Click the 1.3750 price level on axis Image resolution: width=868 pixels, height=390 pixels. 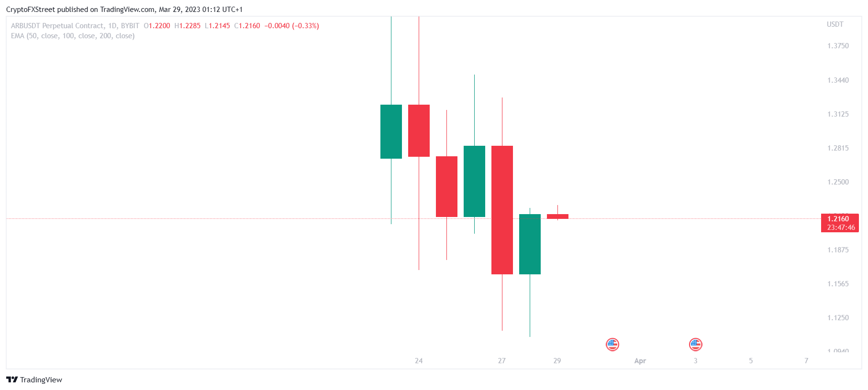[838, 46]
